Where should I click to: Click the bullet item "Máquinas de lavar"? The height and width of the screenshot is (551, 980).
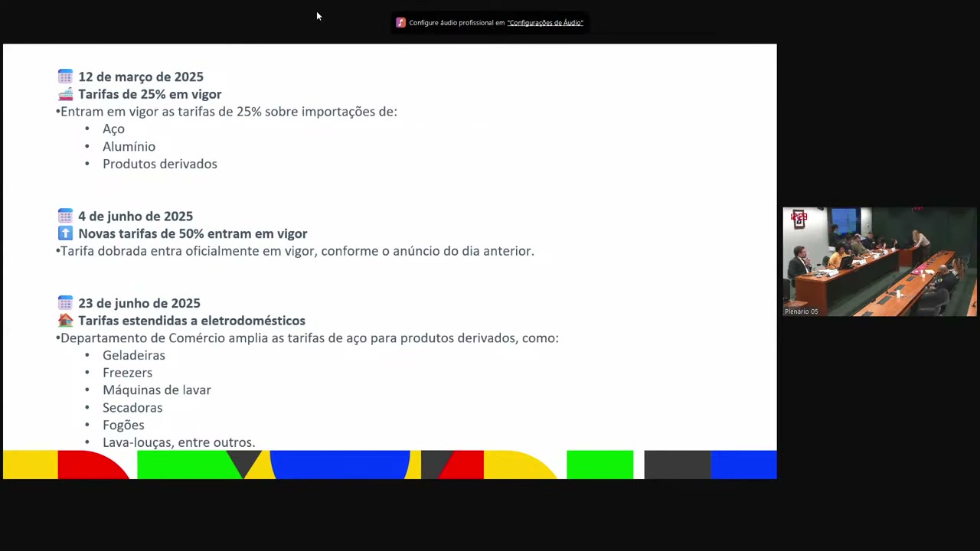click(x=157, y=390)
